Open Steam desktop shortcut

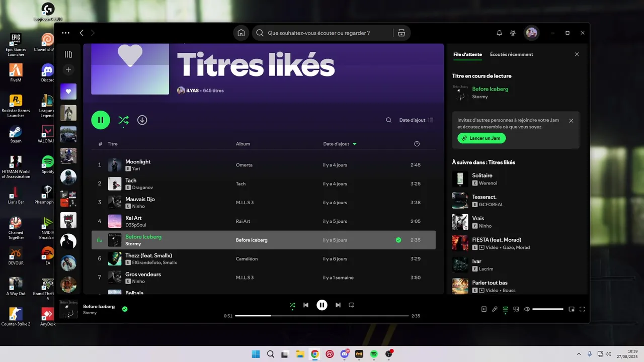(x=16, y=134)
